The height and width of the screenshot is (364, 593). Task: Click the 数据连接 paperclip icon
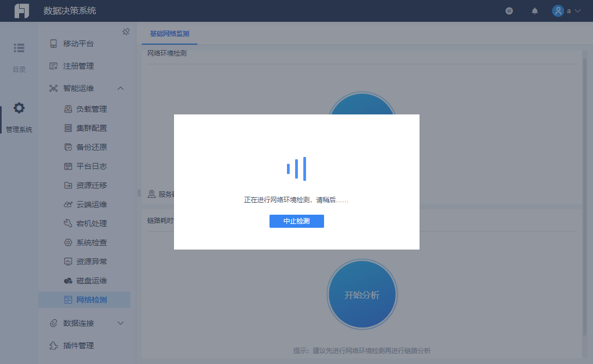pos(53,323)
